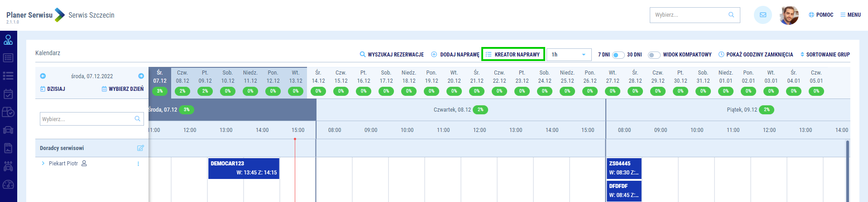The image size is (868, 202).
Task: Click Pokaż godziny zamknięcia option
Action: 756,55
